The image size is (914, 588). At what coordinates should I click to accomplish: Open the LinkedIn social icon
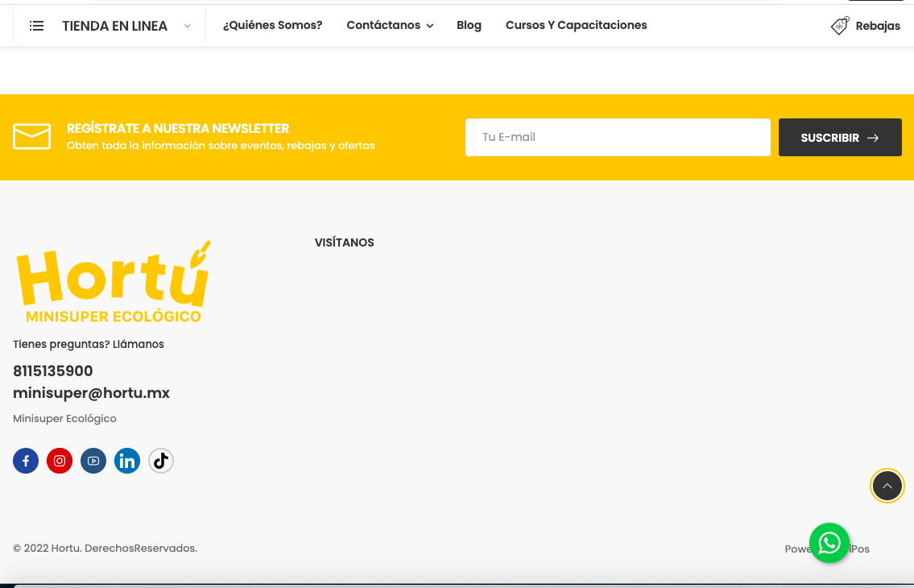point(127,461)
